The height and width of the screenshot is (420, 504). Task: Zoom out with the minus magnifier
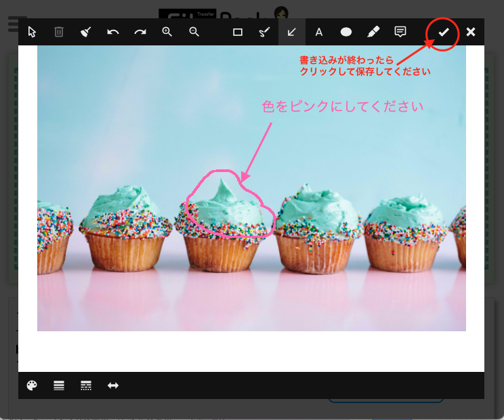pyautogui.click(x=194, y=32)
